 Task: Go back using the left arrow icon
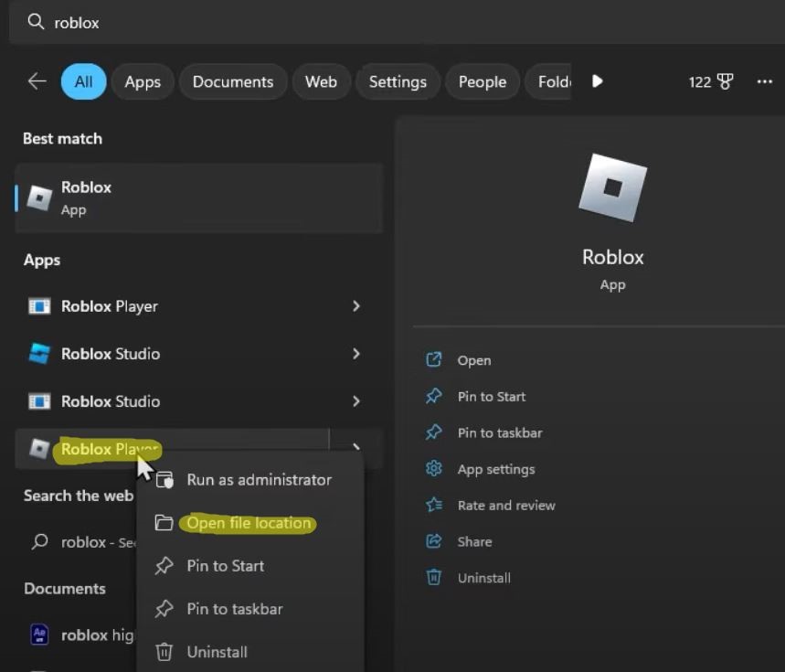tap(37, 81)
